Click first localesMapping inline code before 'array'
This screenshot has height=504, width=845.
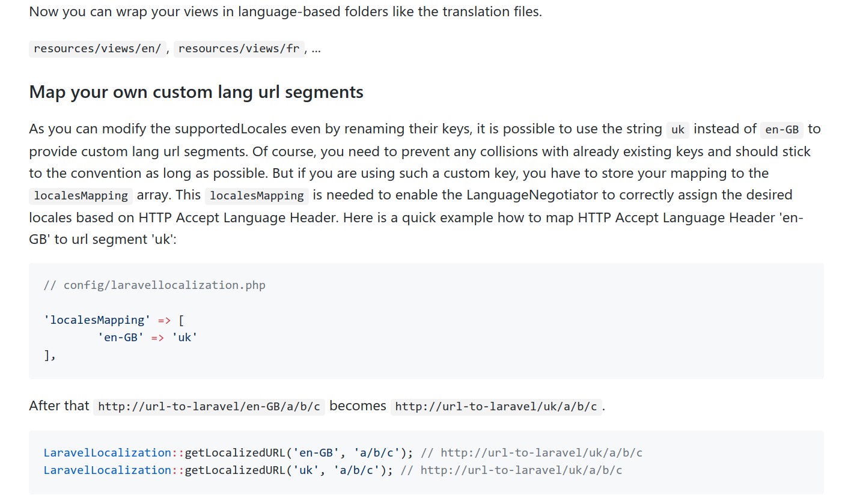(81, 196)
